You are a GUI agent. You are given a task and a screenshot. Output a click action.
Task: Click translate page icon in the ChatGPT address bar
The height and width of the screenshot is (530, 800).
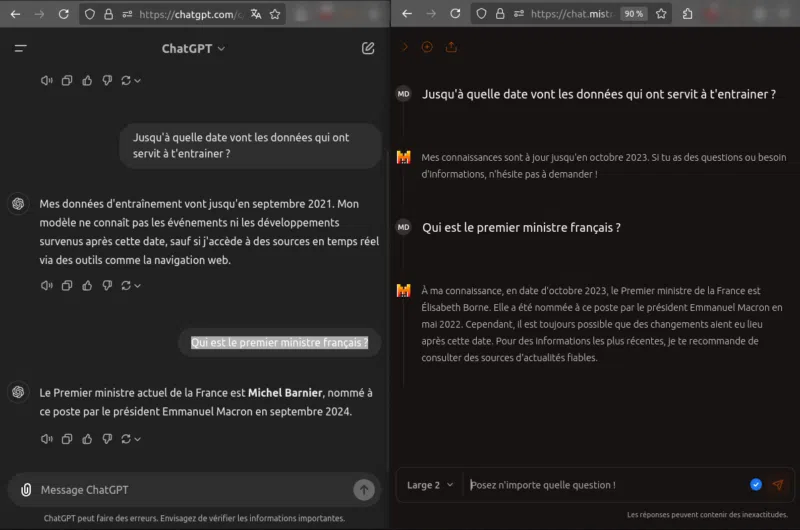click(x=256, y=14)
